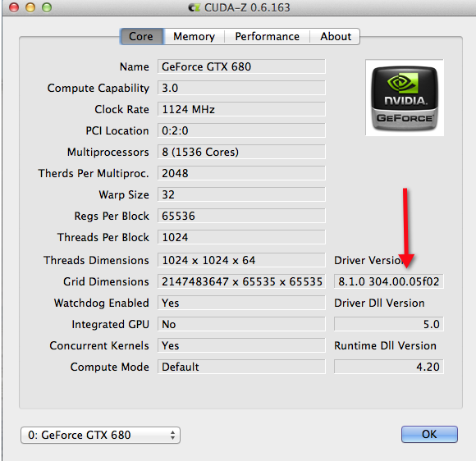Switch to the Memory tab
The width and height of the screenshot is (476, 461).
[194, 36]
